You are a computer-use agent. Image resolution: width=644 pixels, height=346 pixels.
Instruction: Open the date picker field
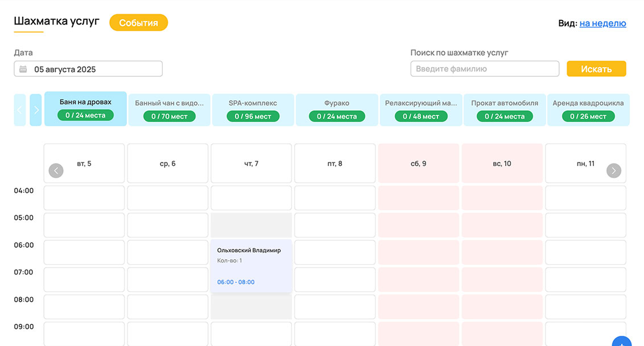(x=88, y=69)
